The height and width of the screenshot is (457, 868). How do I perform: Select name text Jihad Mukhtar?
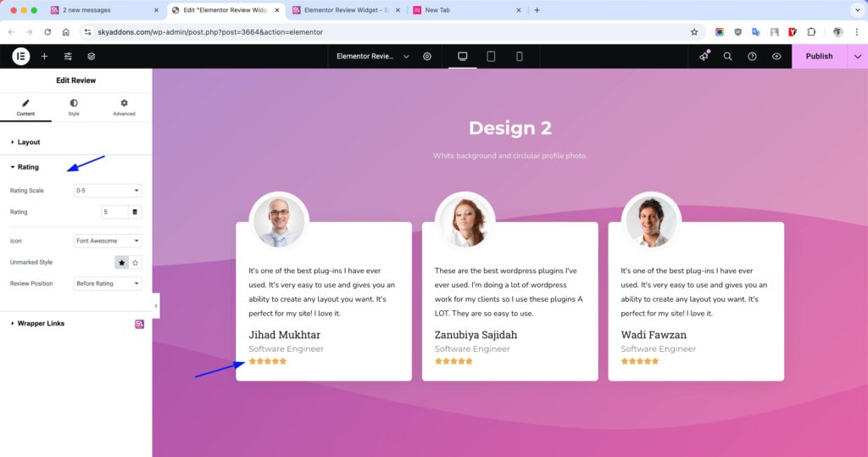tap(285, 335)
